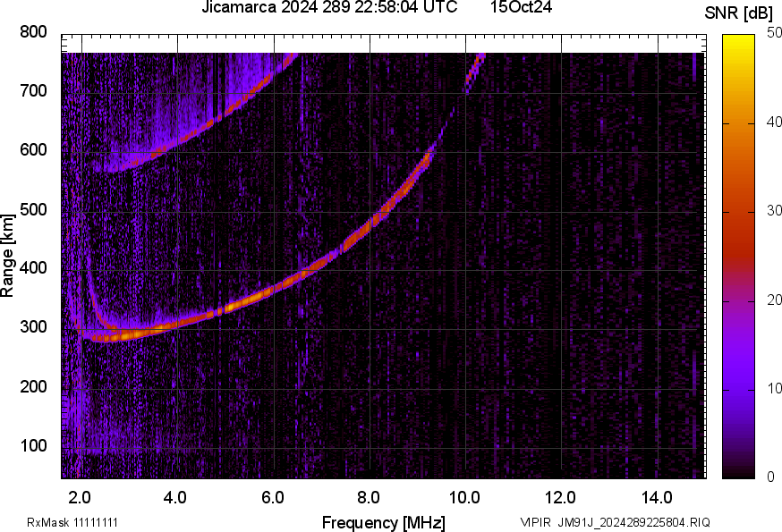The height and width of the screenshot is (532, 782).
Task: Click the '800' range tick label
Action: [x=33, y=32]
